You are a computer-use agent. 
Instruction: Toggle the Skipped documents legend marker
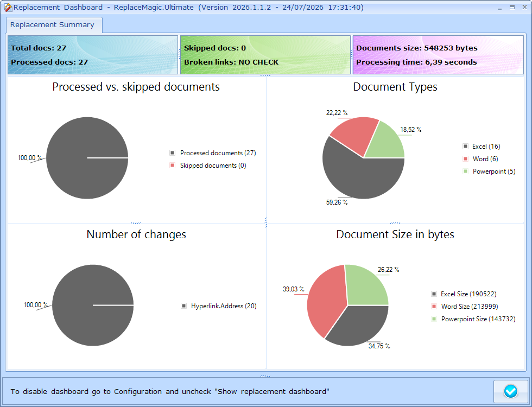(x=173, y=166)
